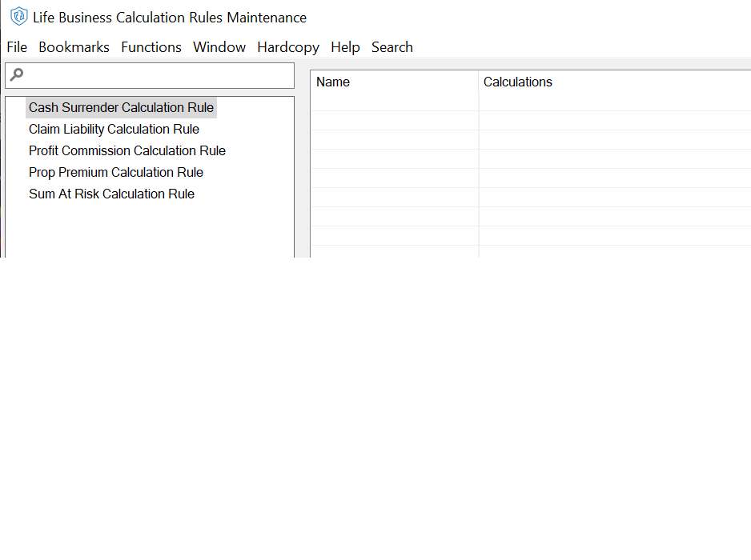751x560 pixels.
Task: Open the File menu
Action: [x=16, y=47]
